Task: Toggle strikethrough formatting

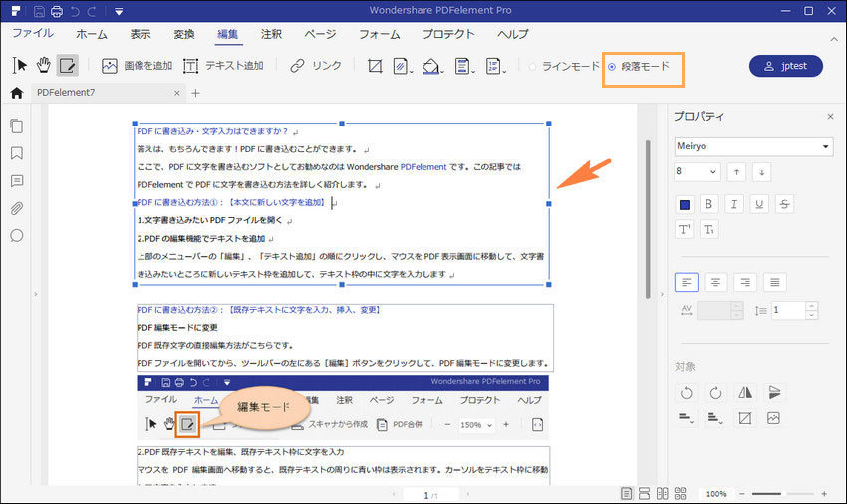Action: click(784, 204)
